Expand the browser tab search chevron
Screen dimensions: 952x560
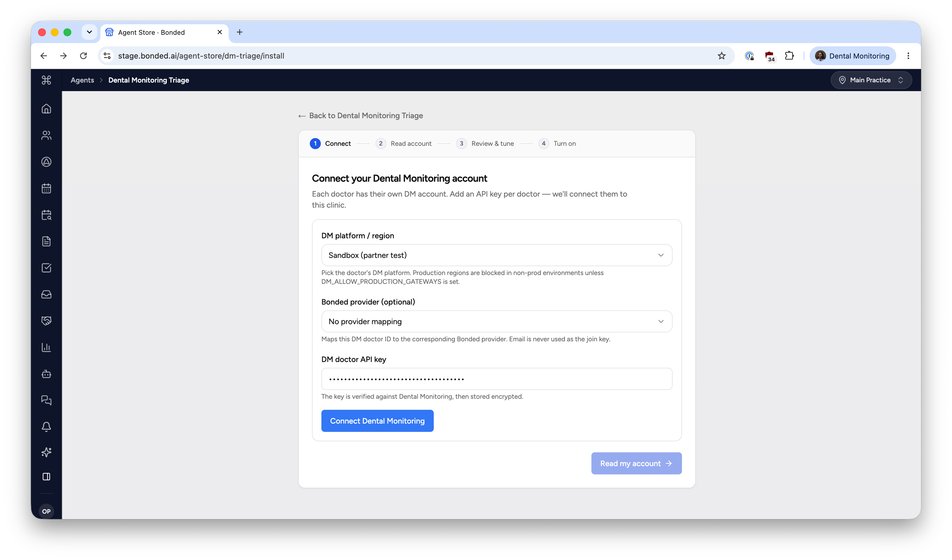tap(89, 32)
